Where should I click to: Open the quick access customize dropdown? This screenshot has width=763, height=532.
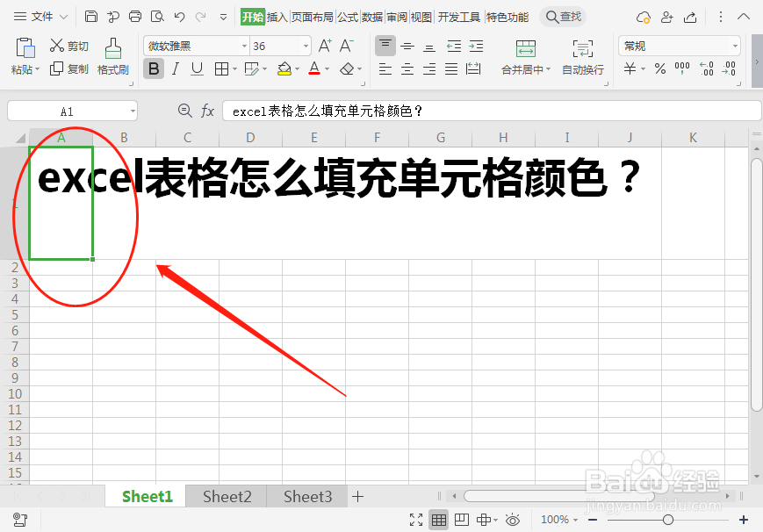pyautogui.click(x=223, y=17)
